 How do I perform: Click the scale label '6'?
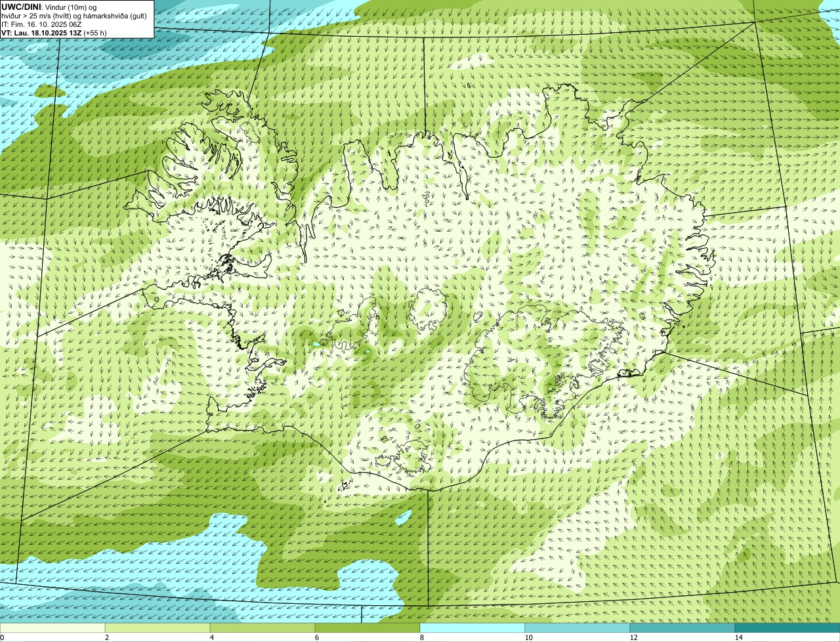point(316,637)
